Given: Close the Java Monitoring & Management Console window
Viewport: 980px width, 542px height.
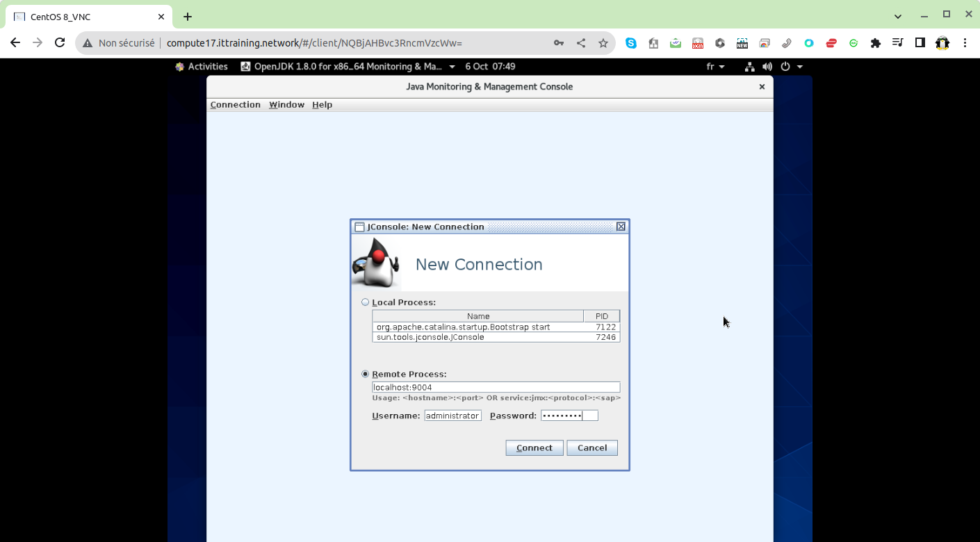Looking at the screenshot, I should tap(762, 87).
